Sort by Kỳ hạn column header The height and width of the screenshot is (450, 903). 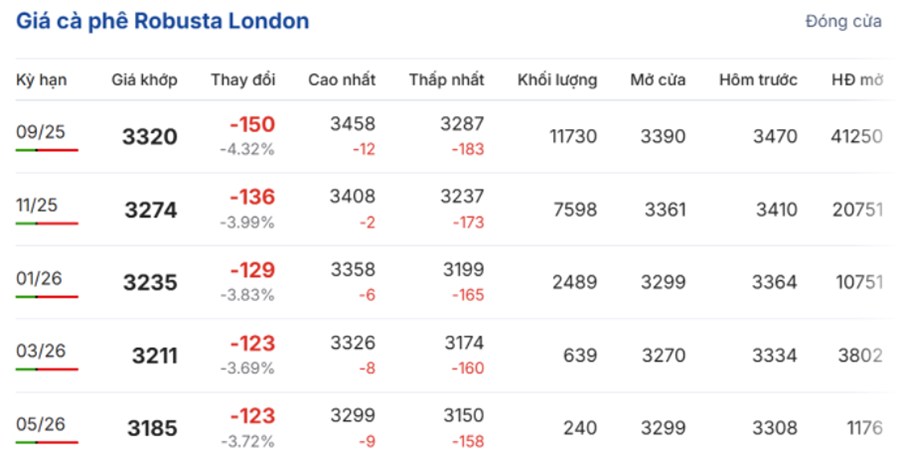(x=41, y=80)
